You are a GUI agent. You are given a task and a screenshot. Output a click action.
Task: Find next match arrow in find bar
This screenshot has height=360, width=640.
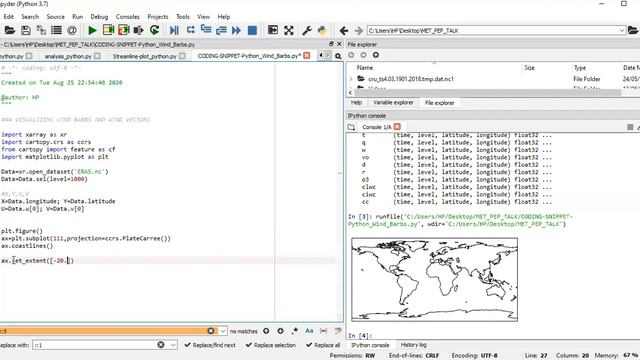coord(280,331)
